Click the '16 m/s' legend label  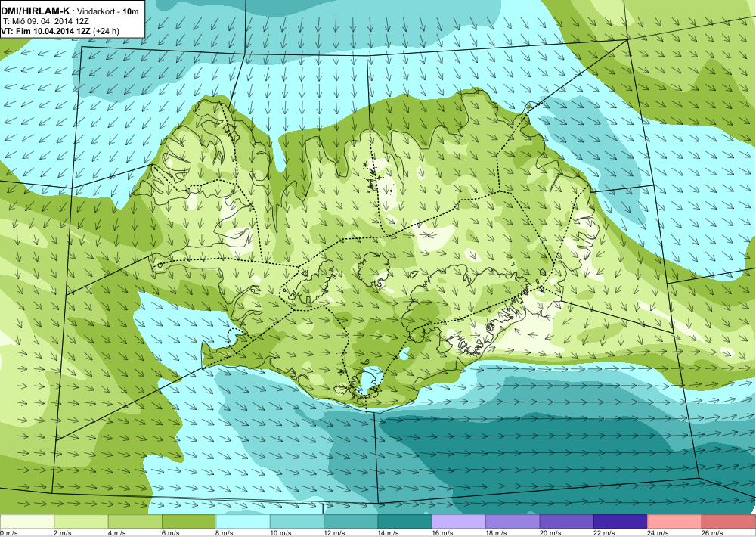pos(442,533)
